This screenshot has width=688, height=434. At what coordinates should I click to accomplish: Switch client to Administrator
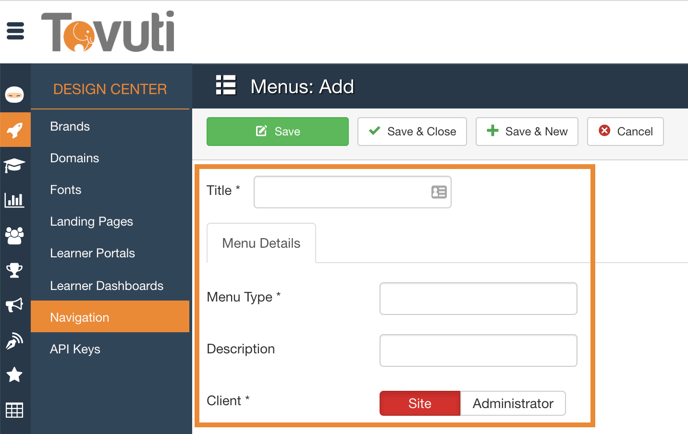pyautogui.click(x=513, y=403)
